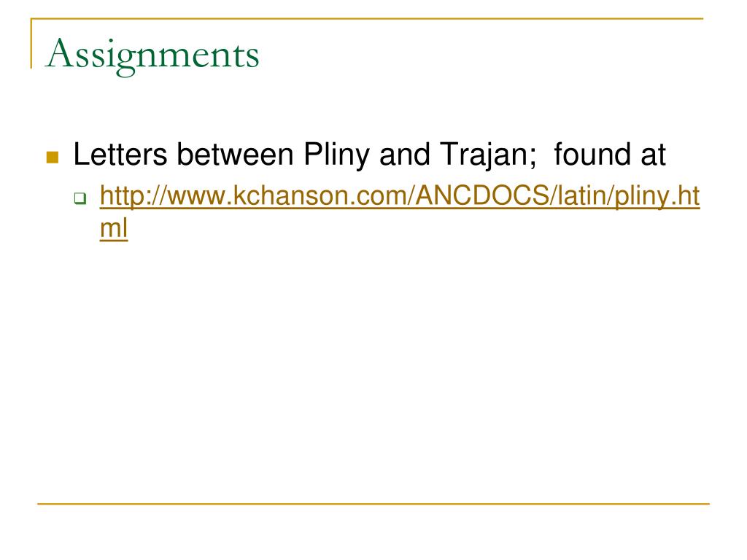Click the vertical gold line beside the title
The width and height of the screenshot is (747, 560).
[31, 43]
